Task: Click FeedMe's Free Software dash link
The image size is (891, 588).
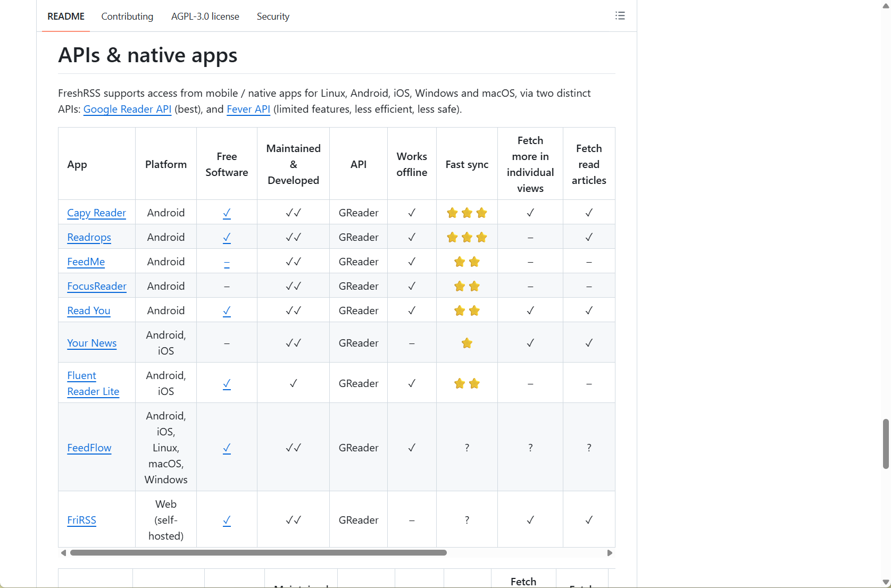Action: click(227, 262)
